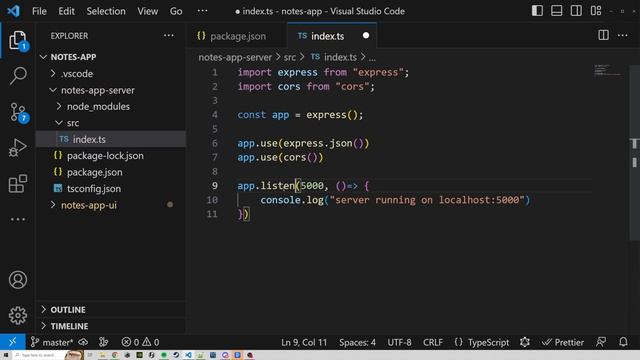Open the Go menu
This screenshot has width=640, height=360.
176,11
